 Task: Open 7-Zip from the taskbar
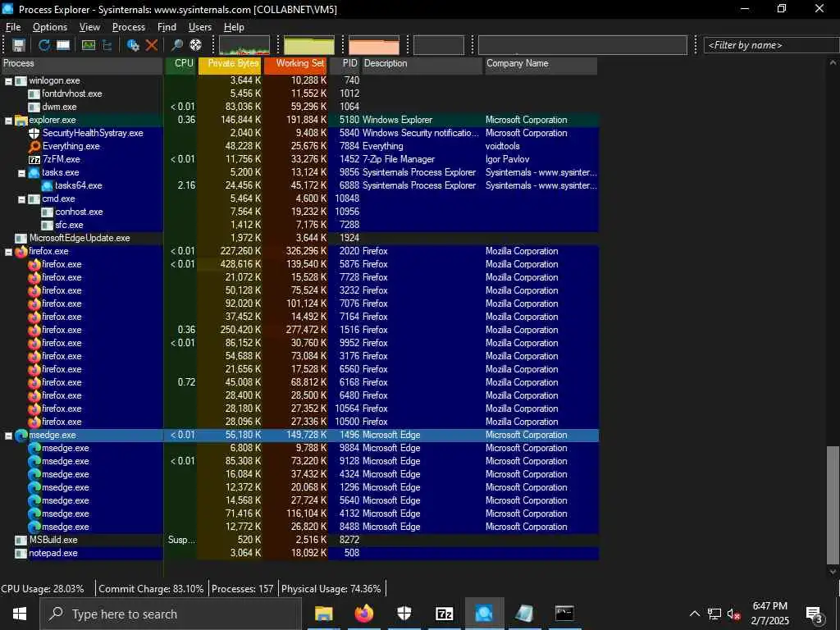click(x=444, y=614)
